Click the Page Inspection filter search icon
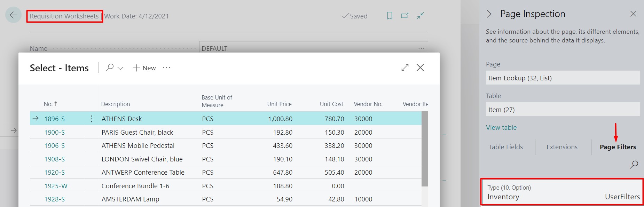The height and width of the screenshot is (207, 644). (634, 164)
